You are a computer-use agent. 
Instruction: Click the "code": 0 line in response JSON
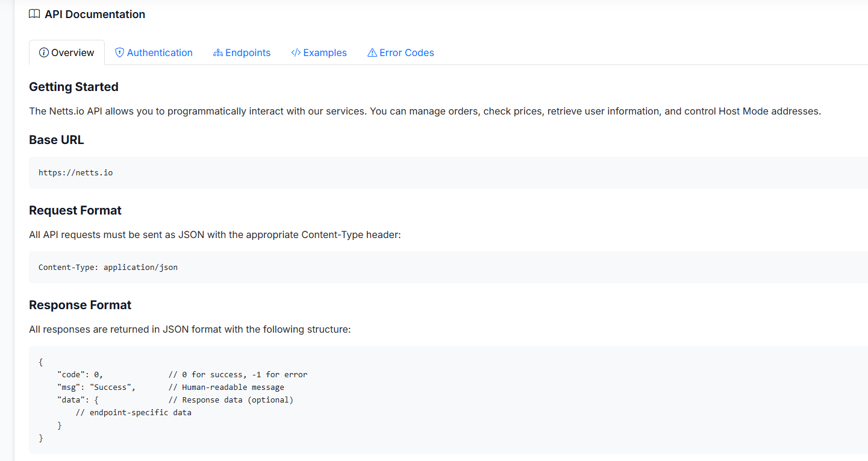[80, 375]
